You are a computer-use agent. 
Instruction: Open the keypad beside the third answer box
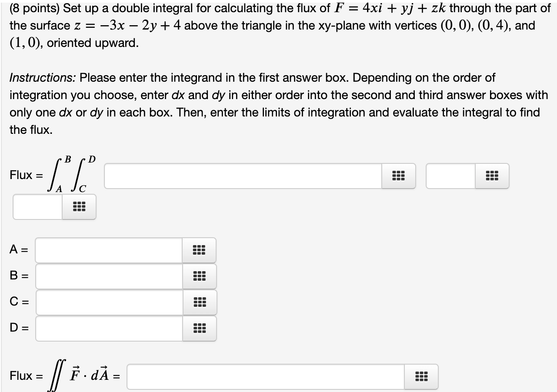(78, 206)
